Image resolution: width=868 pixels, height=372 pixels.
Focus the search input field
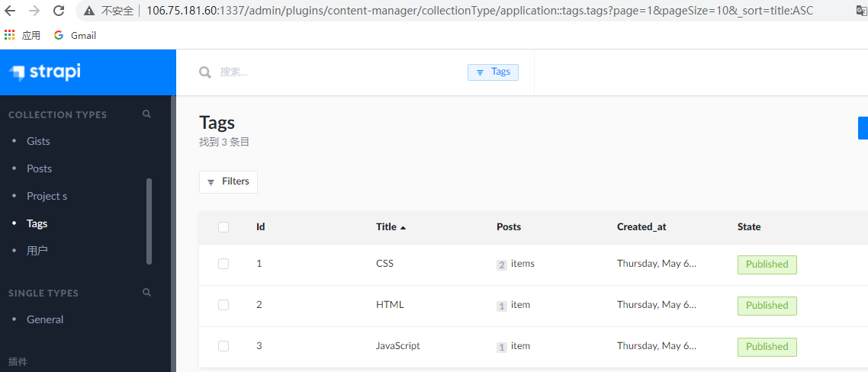[x=338, y=72]
